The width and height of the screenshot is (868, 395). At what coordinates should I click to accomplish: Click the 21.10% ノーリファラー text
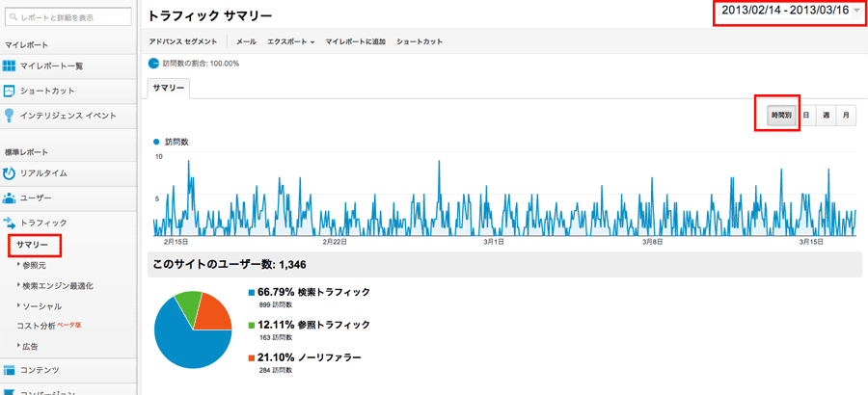tap(310, 357)
